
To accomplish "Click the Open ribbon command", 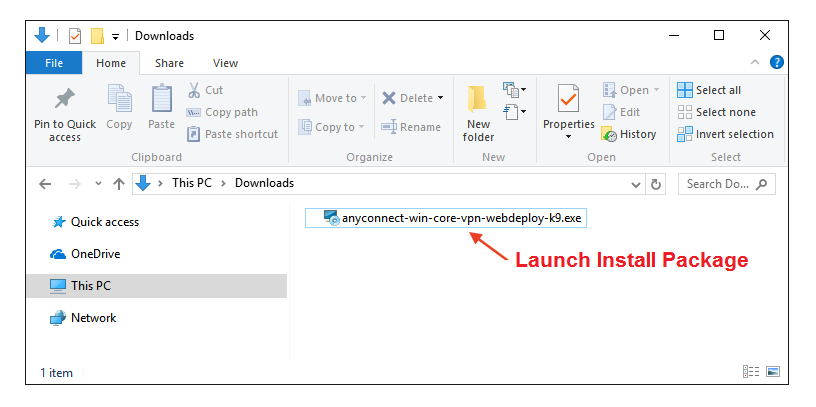I will coord(631,90).
